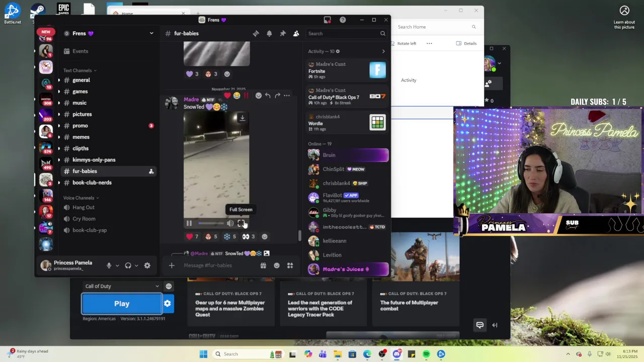Click the Full Screen video button

coord(241,223)
